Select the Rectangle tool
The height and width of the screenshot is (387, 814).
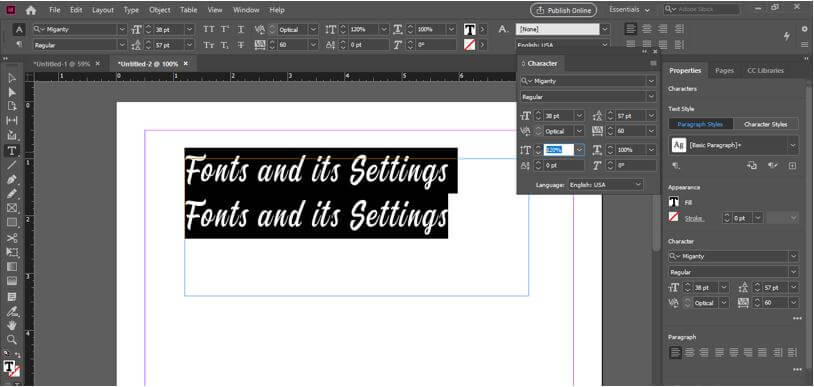[11, 223]
